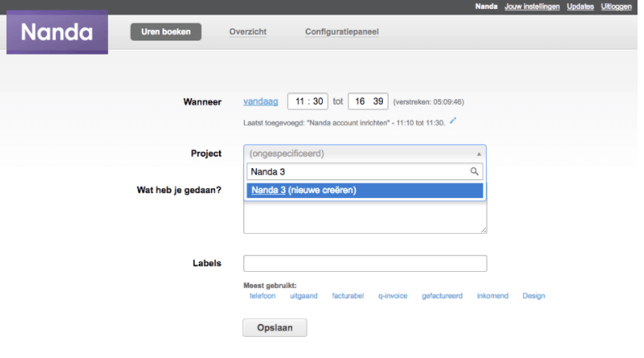Open the Uren boeken tab
The image size is (644, 358).
166,32
